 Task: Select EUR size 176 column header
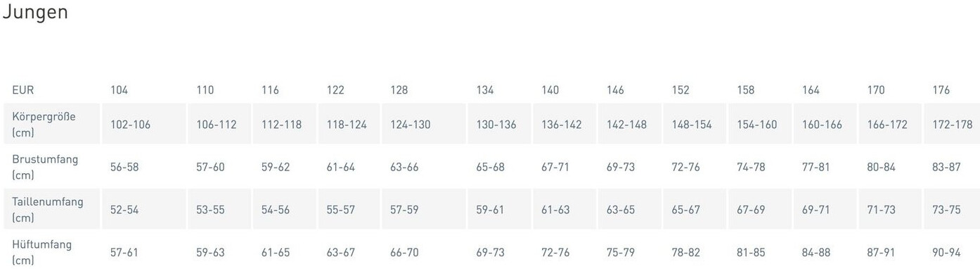point(941,90)
